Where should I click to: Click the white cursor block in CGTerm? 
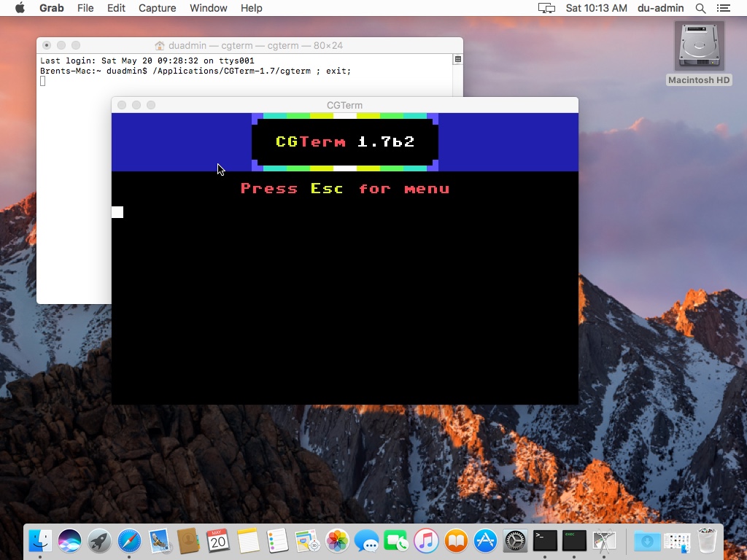click(117, 212)
